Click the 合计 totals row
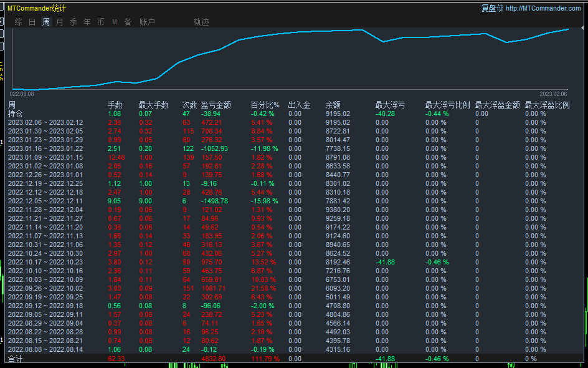This screenshot has height=368, width=588. coord(16,359)
